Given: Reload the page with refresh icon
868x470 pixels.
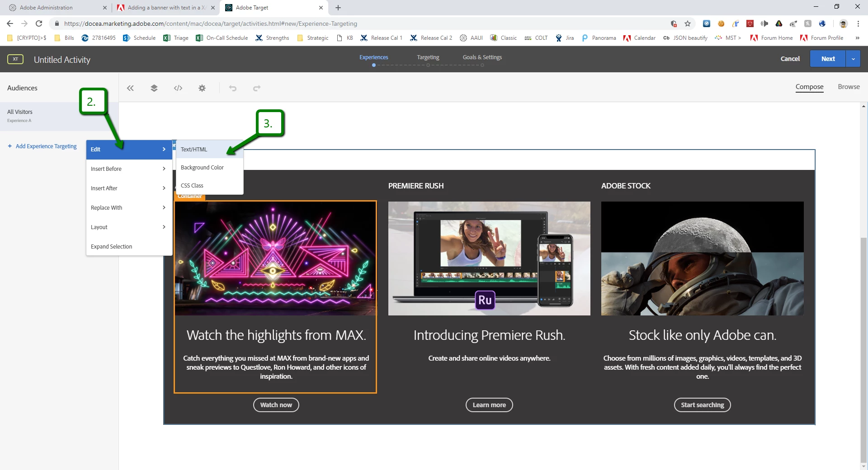Looking at the screenshot, I should [39, 23].
